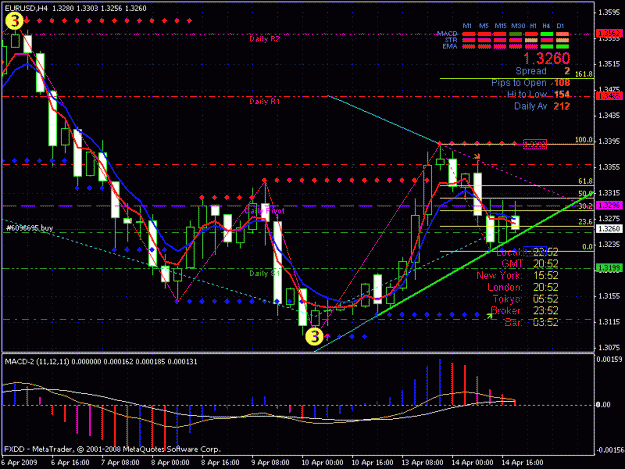The height and width of the screenshot is (469, 625).
Task: Click the magenta 1.3296 pivot price tag
Action: 609,206
